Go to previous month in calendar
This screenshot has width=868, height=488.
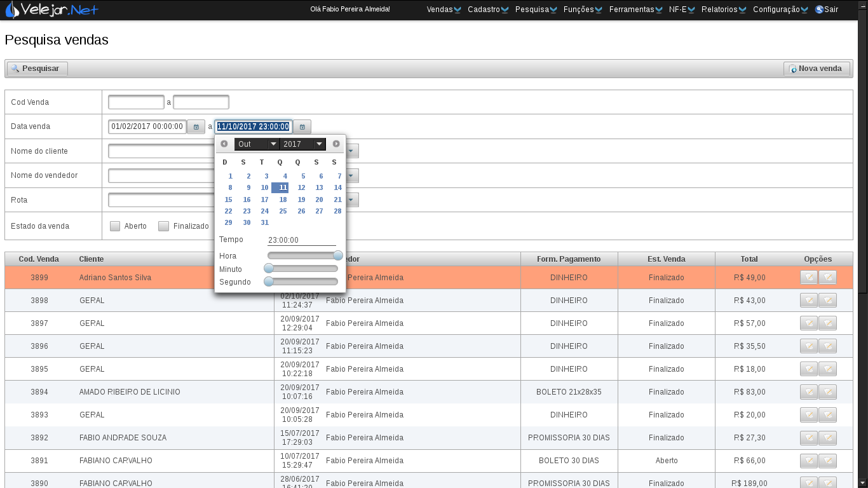pos(224,144)
